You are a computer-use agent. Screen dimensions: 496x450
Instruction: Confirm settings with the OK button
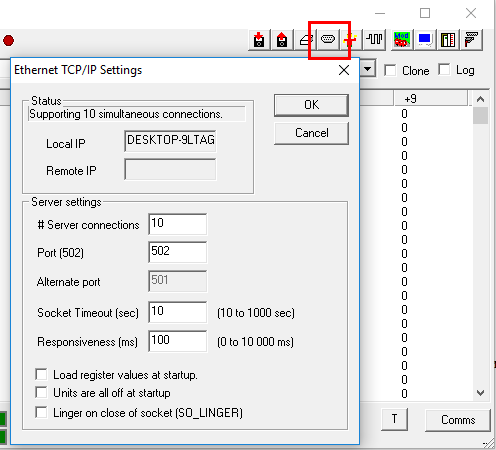(311, 105)
